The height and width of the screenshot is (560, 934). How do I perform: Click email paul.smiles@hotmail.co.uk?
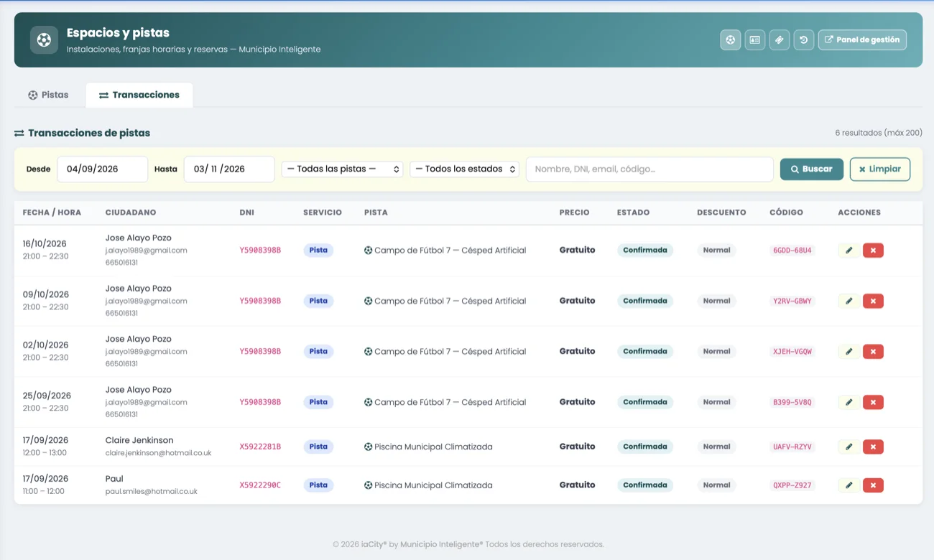coord(151,492)
